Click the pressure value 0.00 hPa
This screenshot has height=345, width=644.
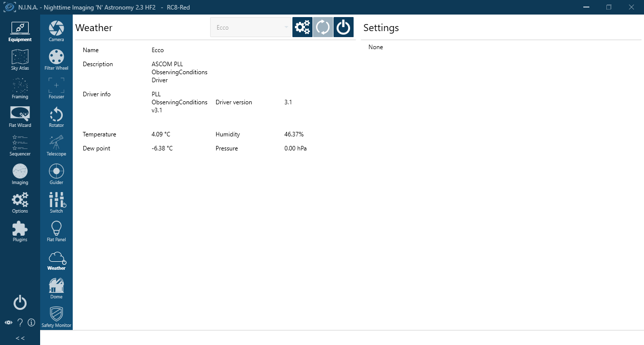click(295, 148)
